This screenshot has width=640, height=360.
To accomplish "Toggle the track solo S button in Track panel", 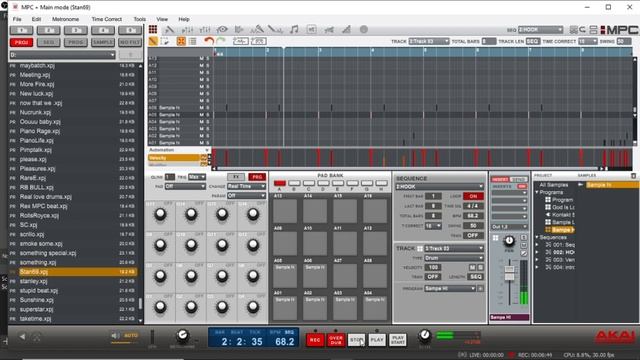I will (480, 267).
